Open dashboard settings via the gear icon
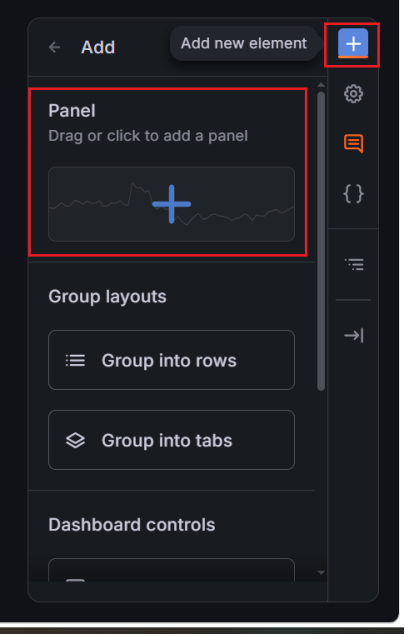Screen dimensions: 405x635 (x=354, y=94)
